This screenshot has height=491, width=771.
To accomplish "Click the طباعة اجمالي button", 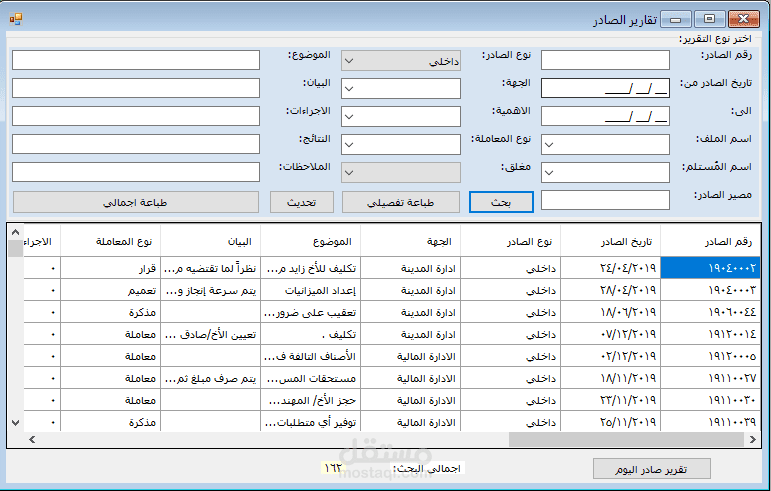I will (x=136, y=202).
